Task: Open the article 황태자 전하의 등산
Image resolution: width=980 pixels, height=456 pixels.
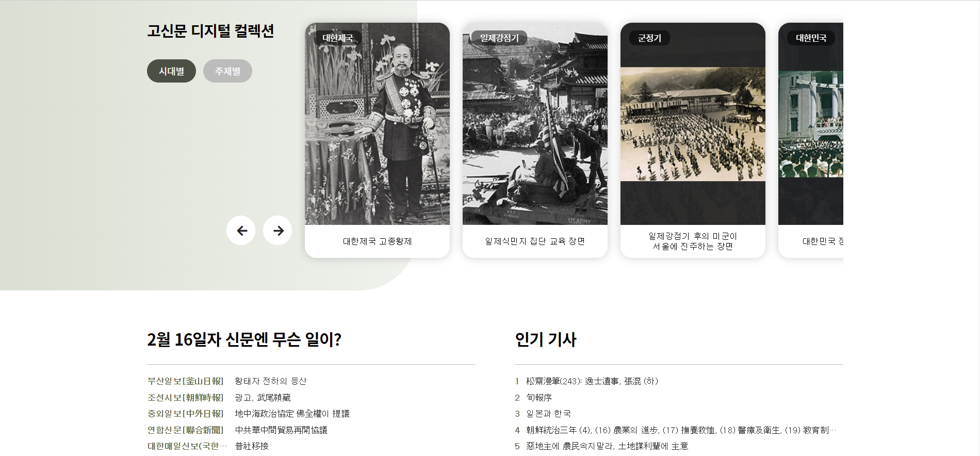Action: point(271,381)
